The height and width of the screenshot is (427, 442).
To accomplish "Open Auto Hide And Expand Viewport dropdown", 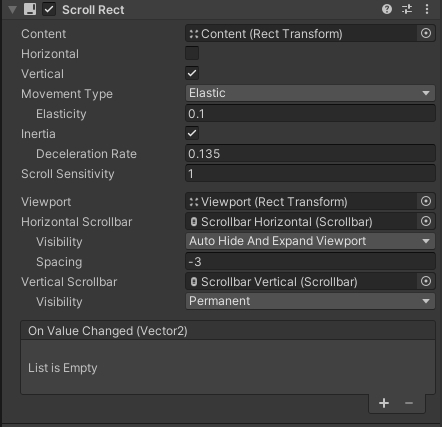I will pyautogui.click(x=310, y=241).
